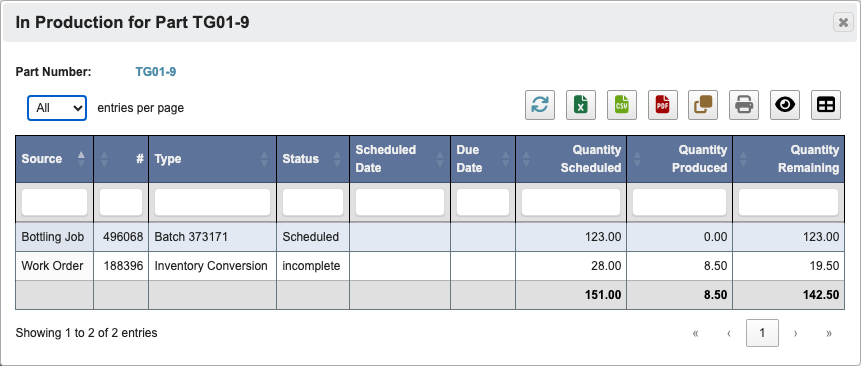Screen dimensions: 861x366
Task: Sort by Quantity Scheduled column
Action: tap(571, 159)
